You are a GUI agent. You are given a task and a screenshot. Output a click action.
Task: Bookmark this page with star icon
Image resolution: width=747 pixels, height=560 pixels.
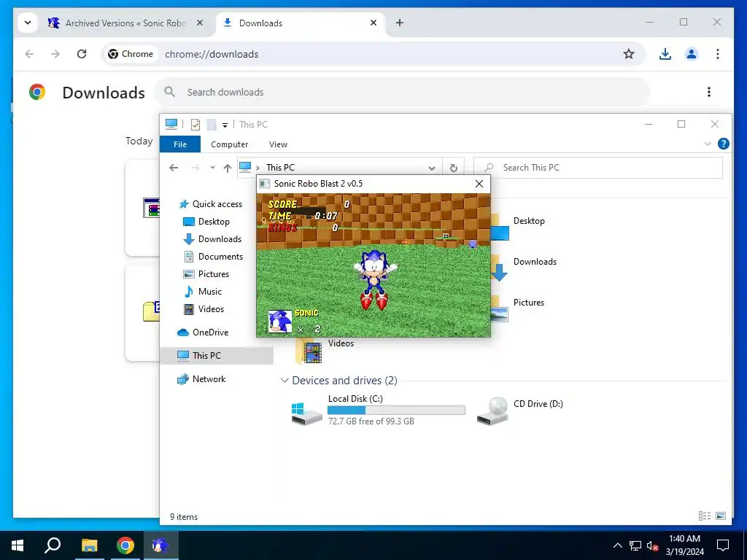[x=629, y=54]
